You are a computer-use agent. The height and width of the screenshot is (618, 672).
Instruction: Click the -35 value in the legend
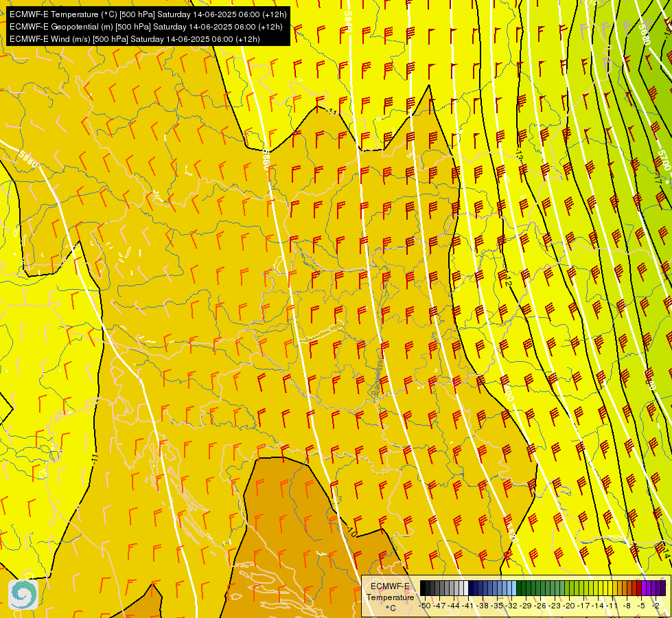[498, 605]
